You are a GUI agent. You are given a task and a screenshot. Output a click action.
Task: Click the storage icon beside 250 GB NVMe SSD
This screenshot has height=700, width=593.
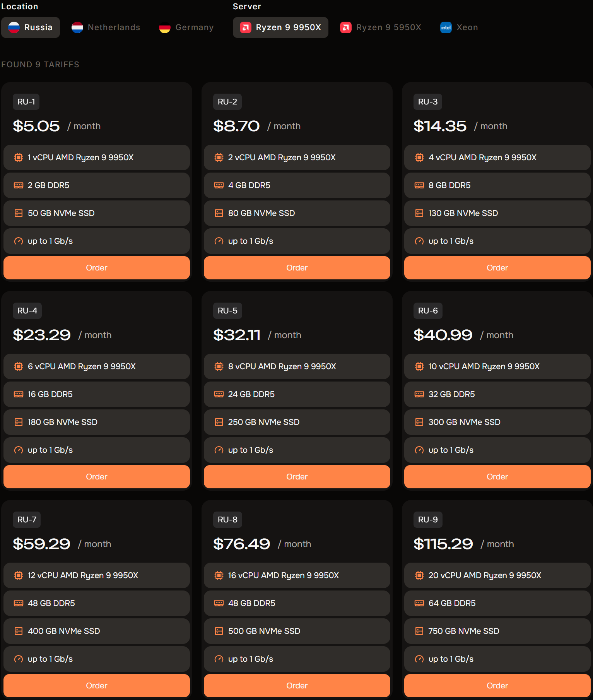(x=219, y=422)
